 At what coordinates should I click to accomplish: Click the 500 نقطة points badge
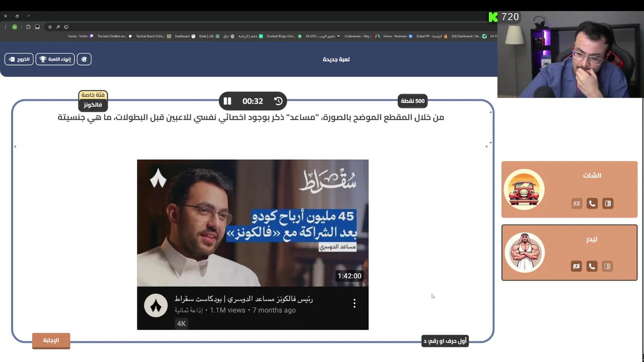pyautogui.click(x=413, y=101)
